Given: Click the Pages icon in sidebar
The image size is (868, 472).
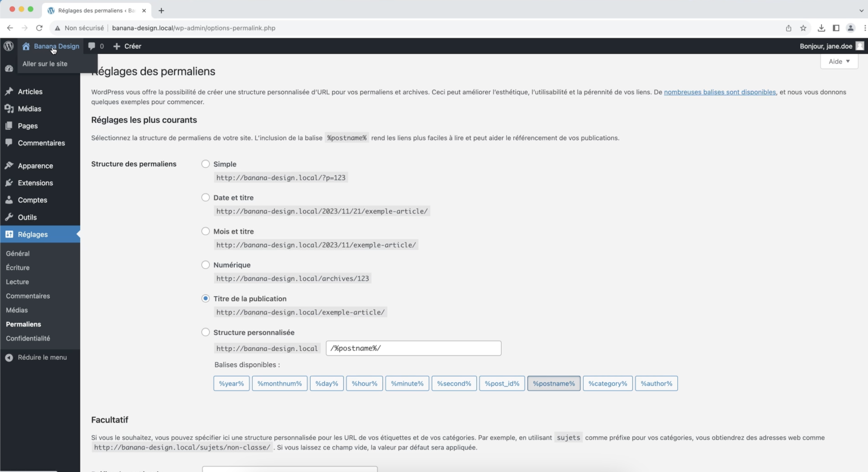Looking at the screenshot, I should pyautogui.click(x=9, y=126).
